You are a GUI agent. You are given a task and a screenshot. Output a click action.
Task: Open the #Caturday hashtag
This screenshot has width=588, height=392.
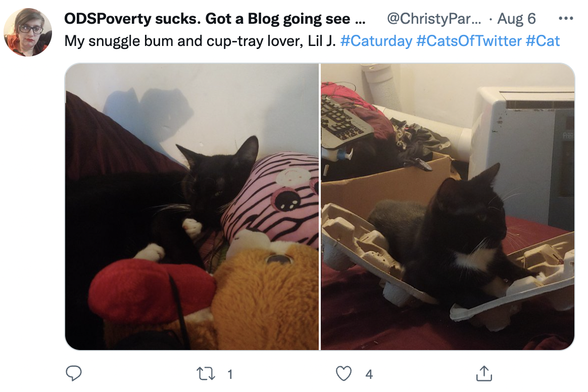tap(376, 41)
